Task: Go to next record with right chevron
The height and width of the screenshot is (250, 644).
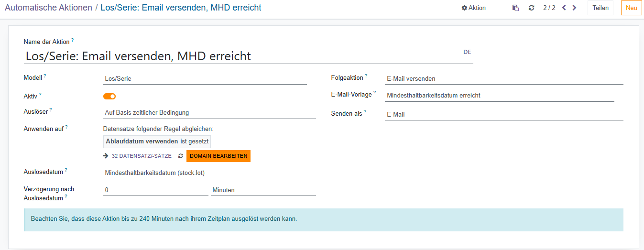Action: click(574, 8)
